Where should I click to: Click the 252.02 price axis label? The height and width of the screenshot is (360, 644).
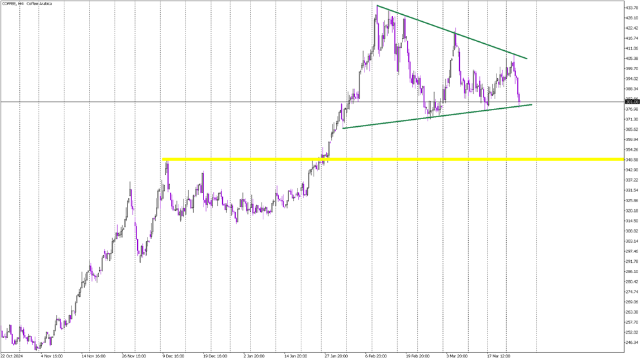coord(632,332)
